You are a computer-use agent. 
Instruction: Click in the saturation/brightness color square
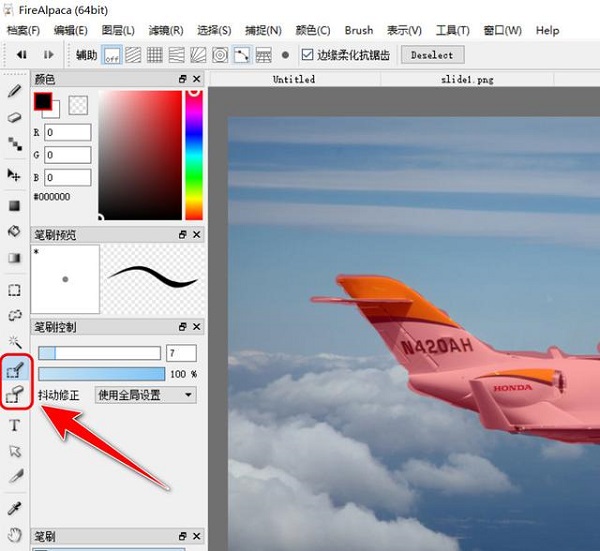[140, 155]
